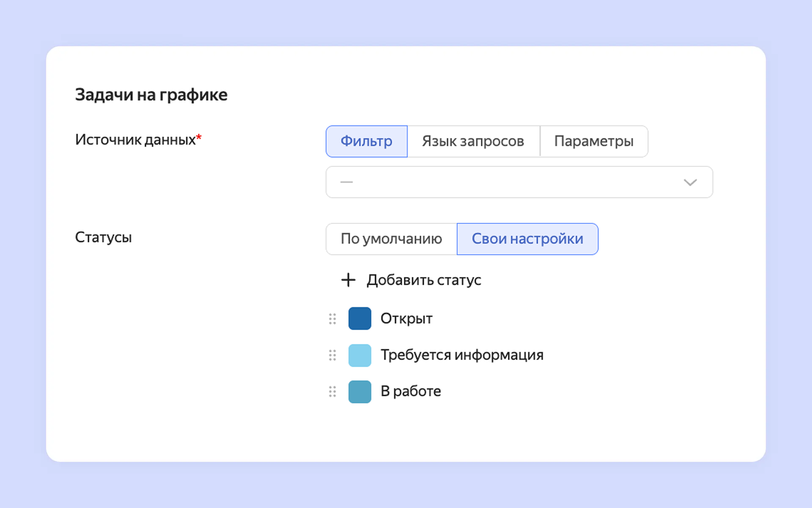Image resolution: width=812 pixels, height=508 pixels.
Task: Open the dark blue Открыт color swatch
Action: 359,319
